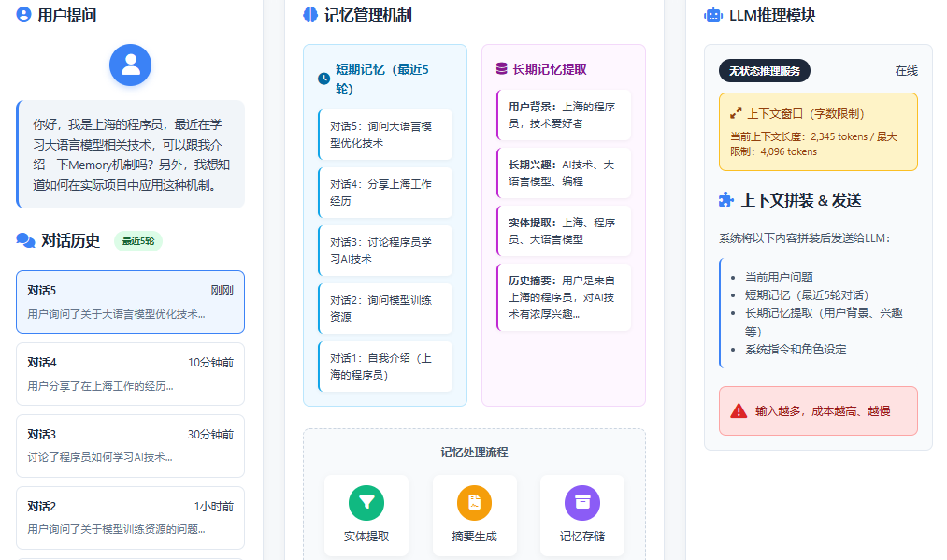Click the user avatar icon
Screen dimensions: 947x560
[130, 65]
